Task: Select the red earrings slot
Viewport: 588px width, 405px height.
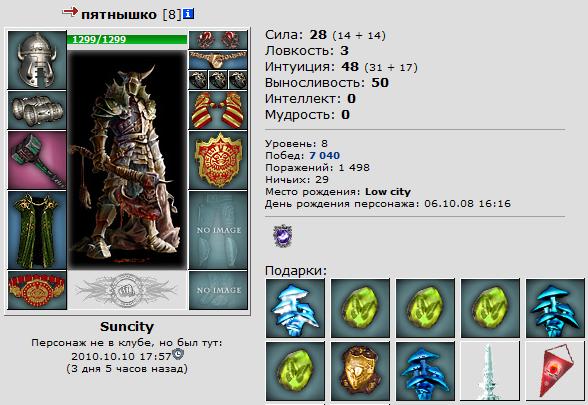Action: (x=218, y=40)
